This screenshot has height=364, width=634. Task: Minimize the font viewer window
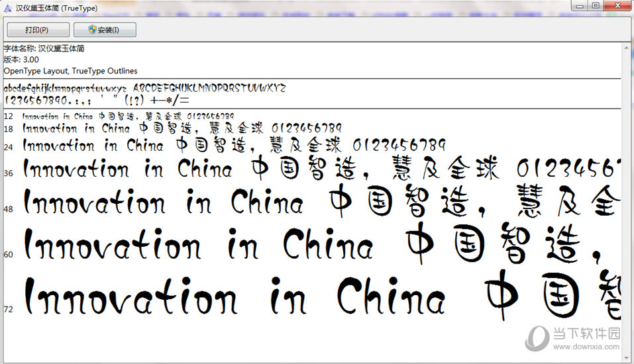(x=580, y=5)
